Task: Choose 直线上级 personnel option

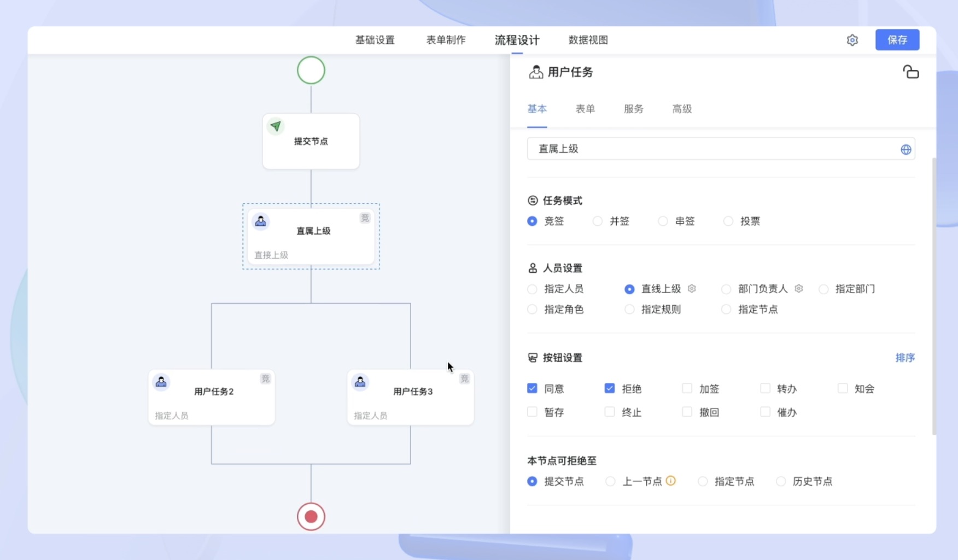Action: (629, 289)
